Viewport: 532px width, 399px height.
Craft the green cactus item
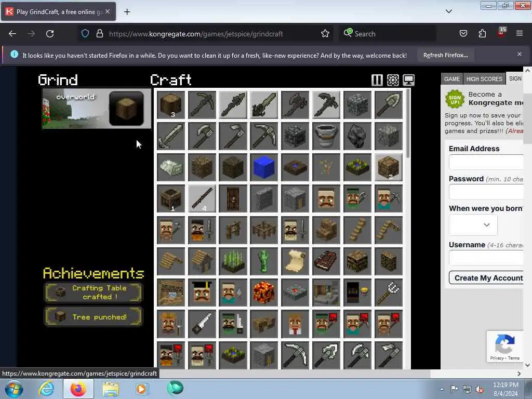[x=264, y=261]
